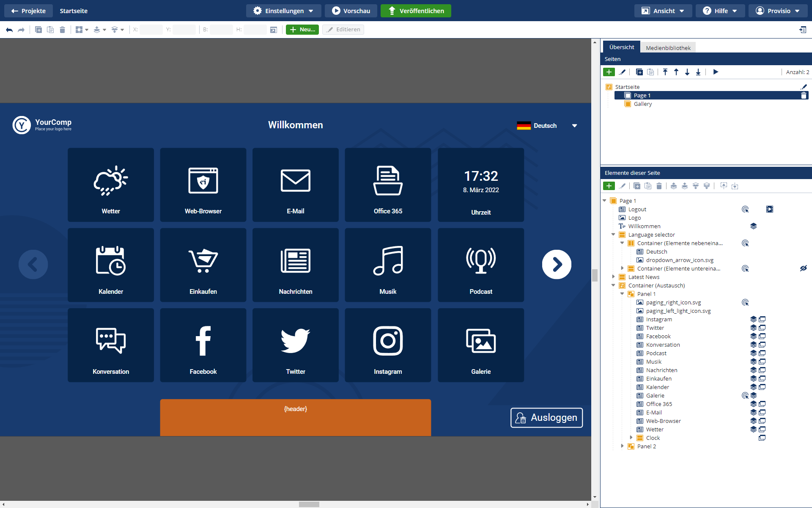Click the collapse side panel icon
Screen dimensions: 812x508
click(802, 30)
